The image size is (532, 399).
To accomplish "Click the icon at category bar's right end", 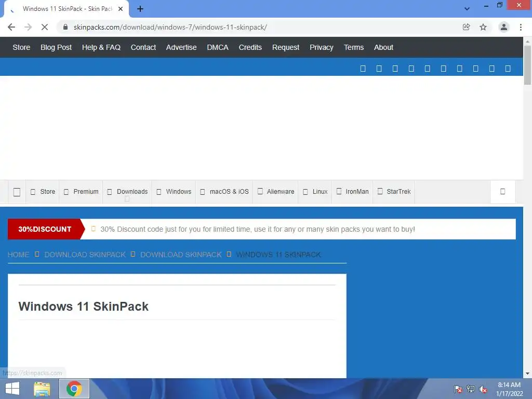I will pyautogui.click(x=503, y=192).
